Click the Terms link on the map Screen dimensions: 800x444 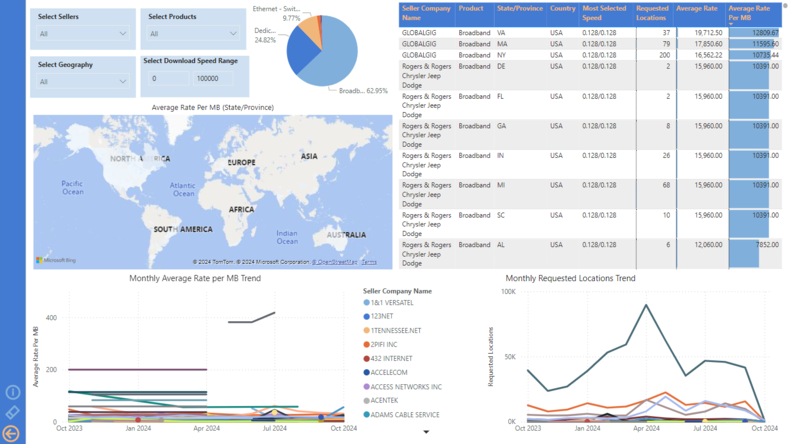pos(369,262)
